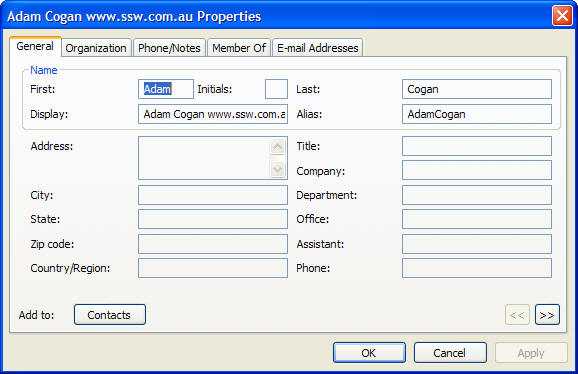
Task: Click the Cancel button
Action: [450, 353]
